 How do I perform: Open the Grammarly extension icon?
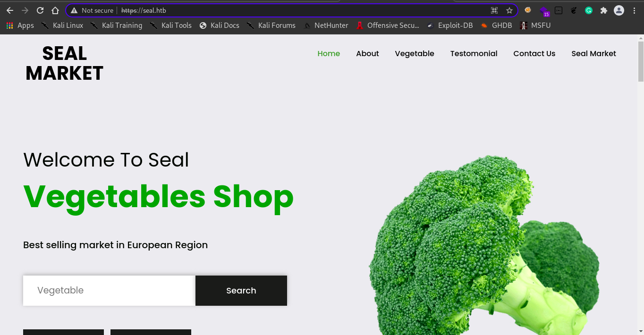pos(589,10)
